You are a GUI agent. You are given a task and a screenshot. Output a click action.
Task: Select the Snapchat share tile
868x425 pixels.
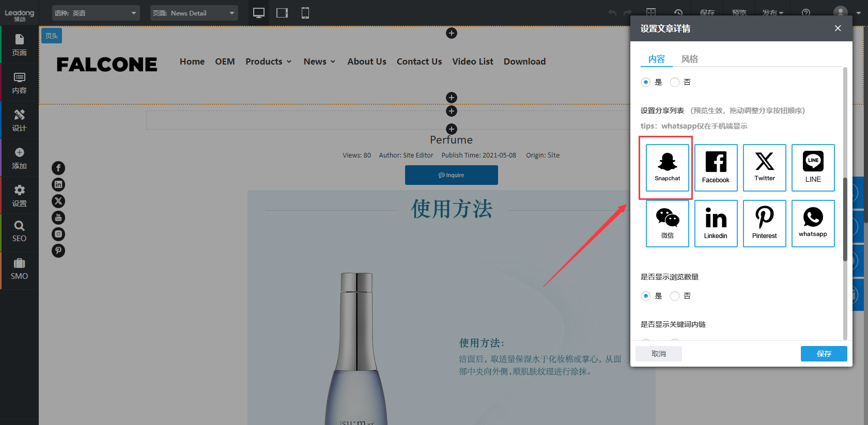[x=667, y=168]
